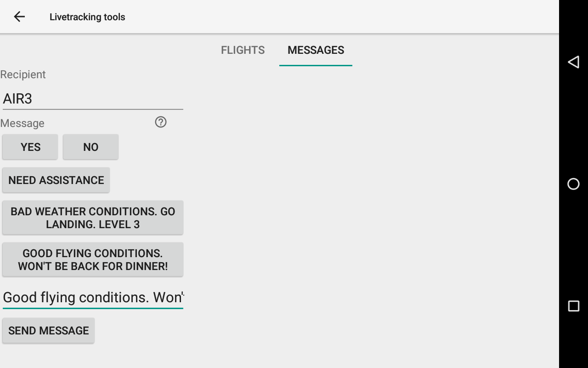Screen dimensions: 588x368
Task: Pick the BAD WEATHER CONDITIONS preset
Action: point(93,218)
